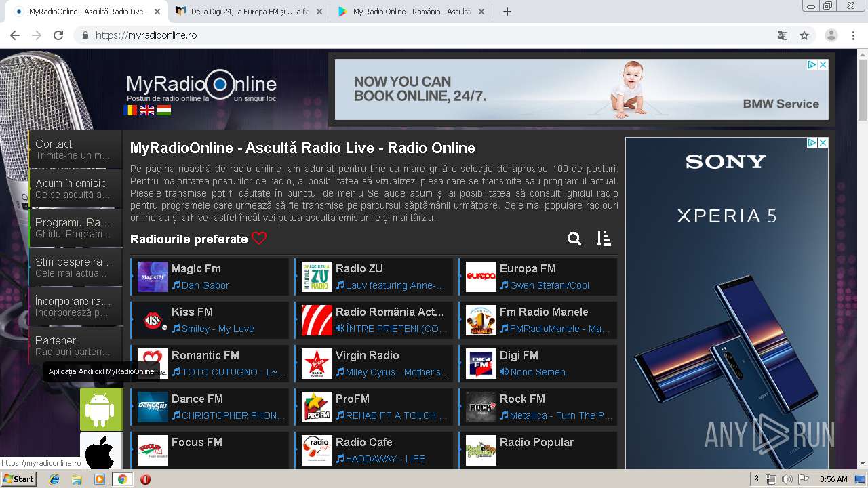868x488 pixels.
Task: Click the Digi FM logo
Action: 481,364
